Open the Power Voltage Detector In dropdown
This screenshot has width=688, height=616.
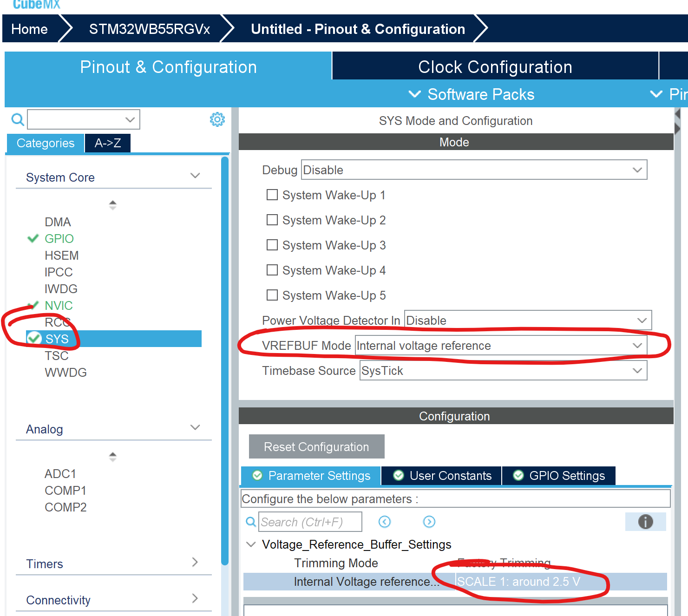pos(642,320)
